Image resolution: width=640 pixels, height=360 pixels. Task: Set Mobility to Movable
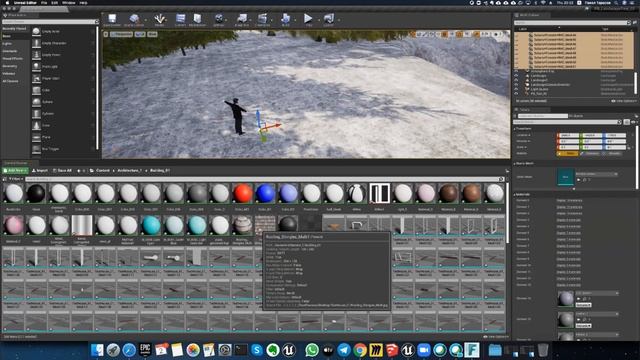[x=613, y=153]
